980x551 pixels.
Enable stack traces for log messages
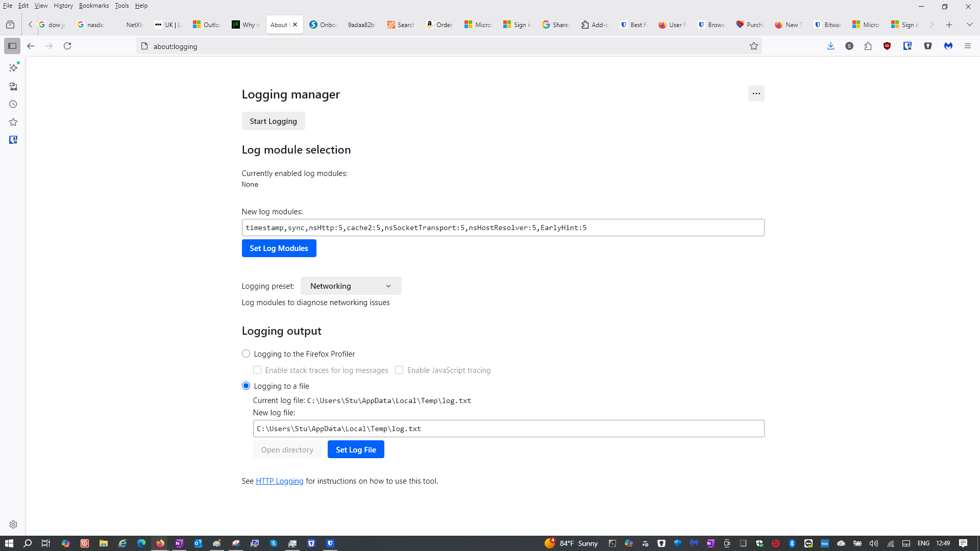pos(257,370)
